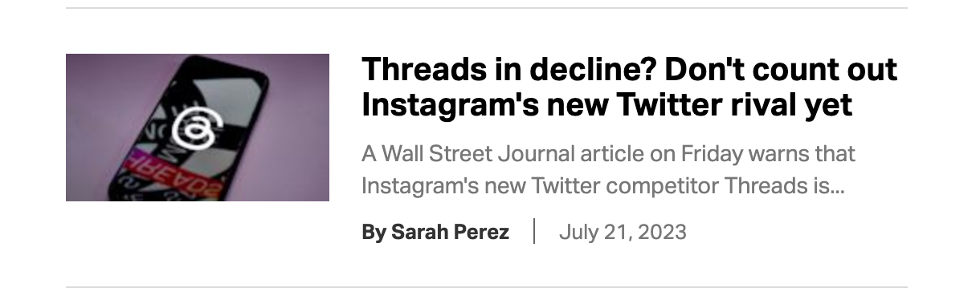
Task: Click the 'A Wall Street Journal article' sentence start
Action: pyautogui.click(x=488, y=152)
